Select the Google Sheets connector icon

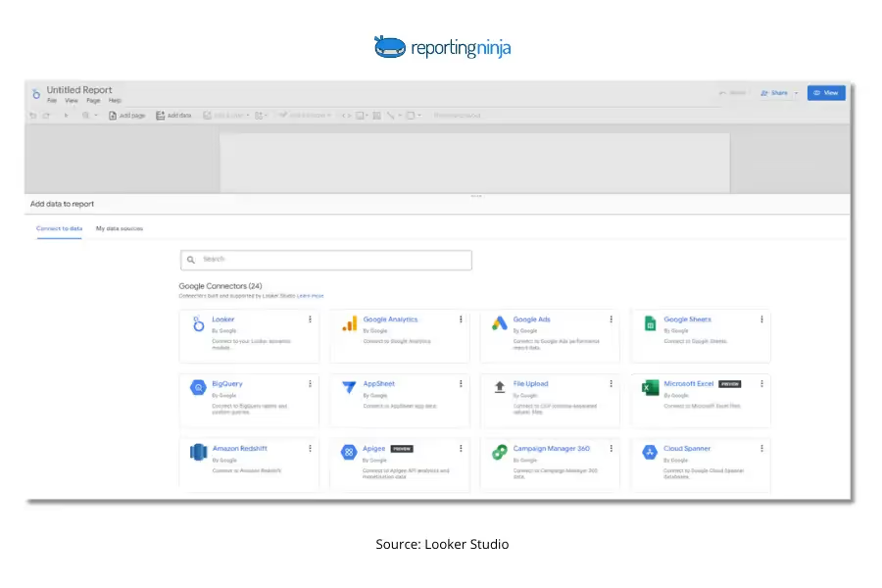(x=651, y=323)
